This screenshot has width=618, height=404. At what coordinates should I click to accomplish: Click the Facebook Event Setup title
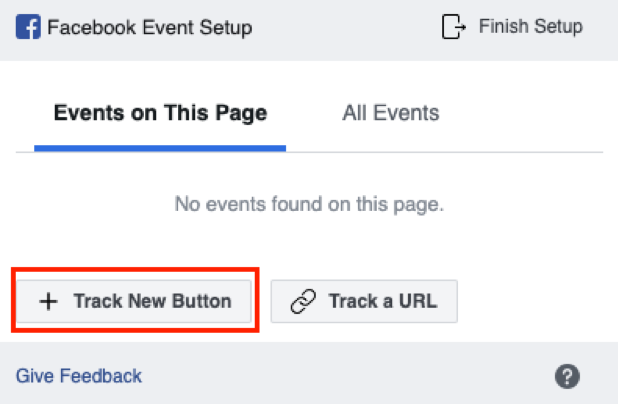point(150,28)
